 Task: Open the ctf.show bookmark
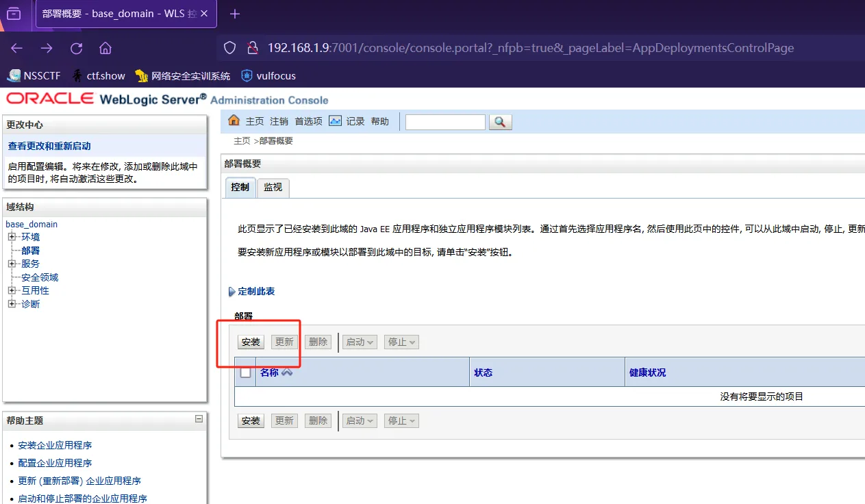[99, 76]
